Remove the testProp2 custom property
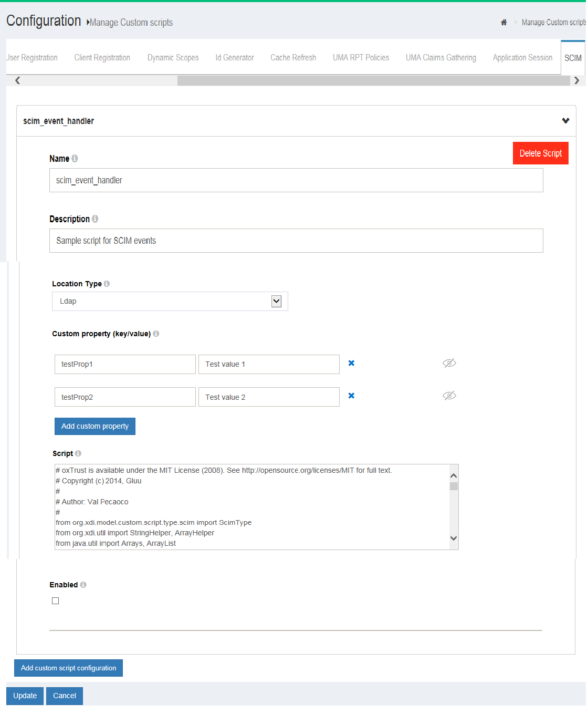 pos(351,396)
